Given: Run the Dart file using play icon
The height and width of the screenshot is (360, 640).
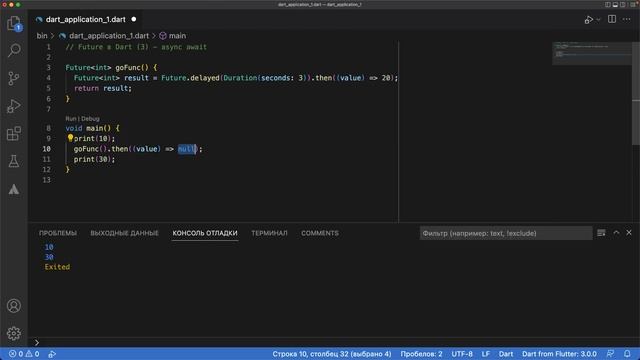Looking at the screenshot, I should click(x=589, y=20).
